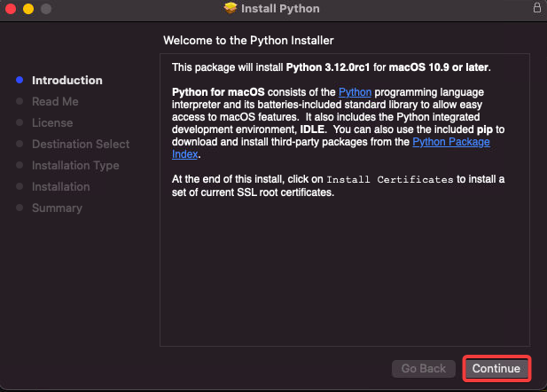Click the 'Python 3.12.0rc1' version text
Screen dimensions: 547x392
click(327, 67)
